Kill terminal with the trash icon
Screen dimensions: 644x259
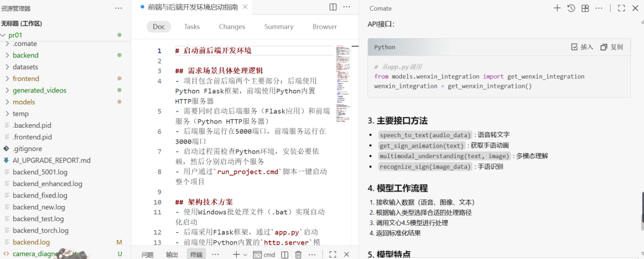tap(299, 254)
